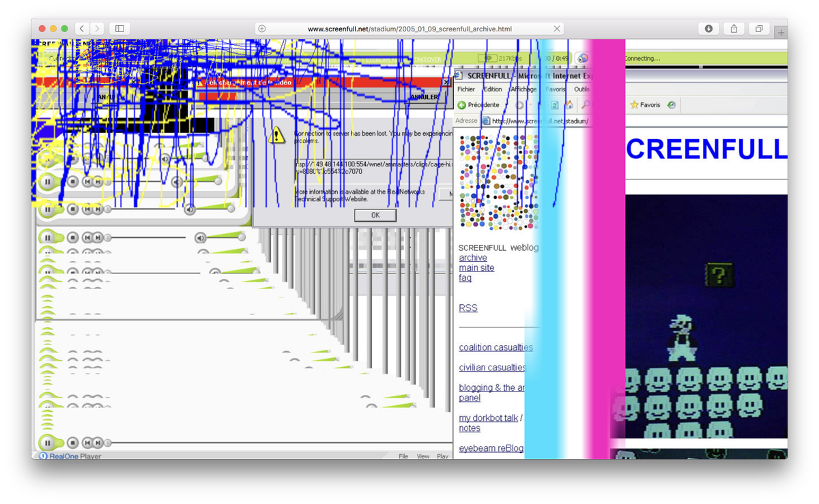Click the green Précédente back button
This screenshot has width=819, height=504.
point(478,105)
